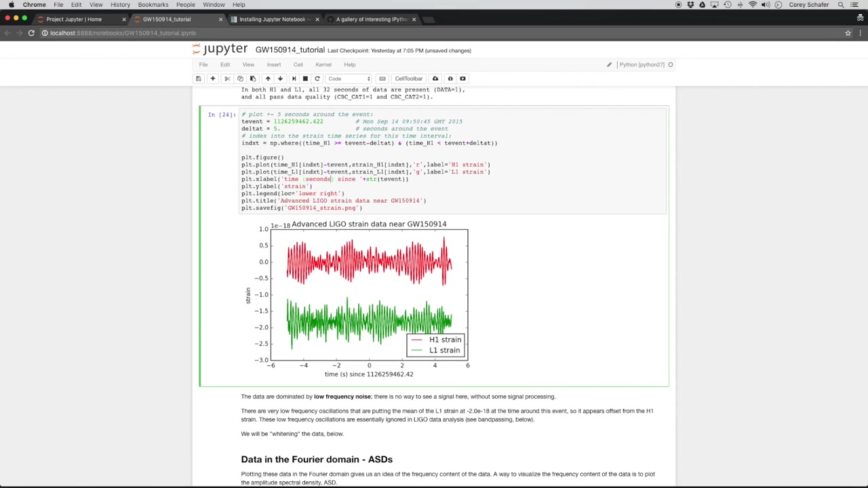The height and width of the screenshot is (488, 868).
Task: Open the cell type Code dropdown
Action: [349, 79]
